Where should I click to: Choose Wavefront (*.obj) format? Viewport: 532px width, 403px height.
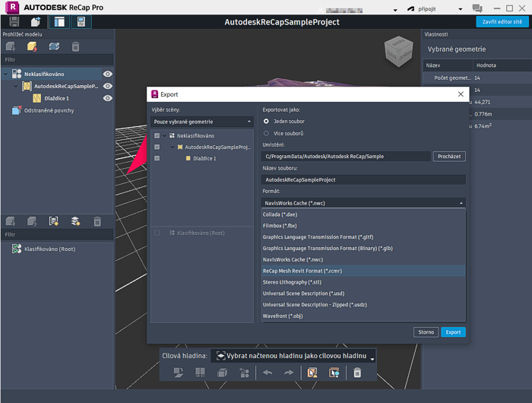click(x=363, y=316)
